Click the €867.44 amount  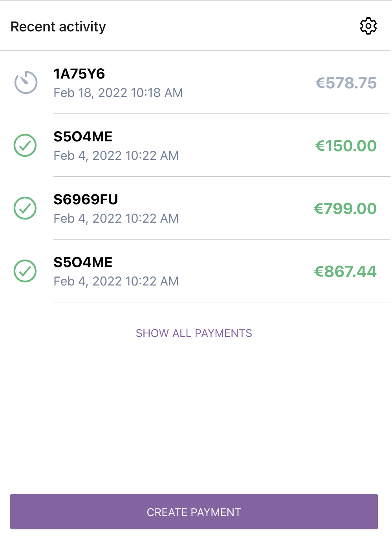click(x=345, y=271)
